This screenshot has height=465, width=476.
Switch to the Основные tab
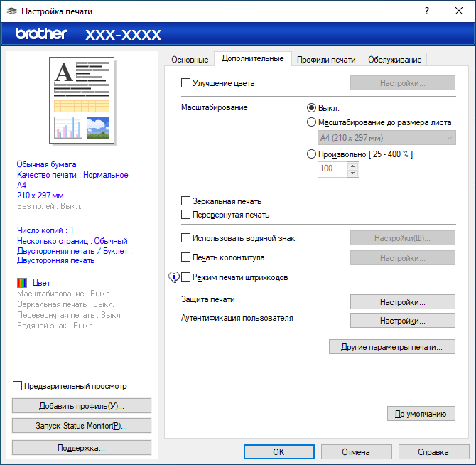[190, 60]
